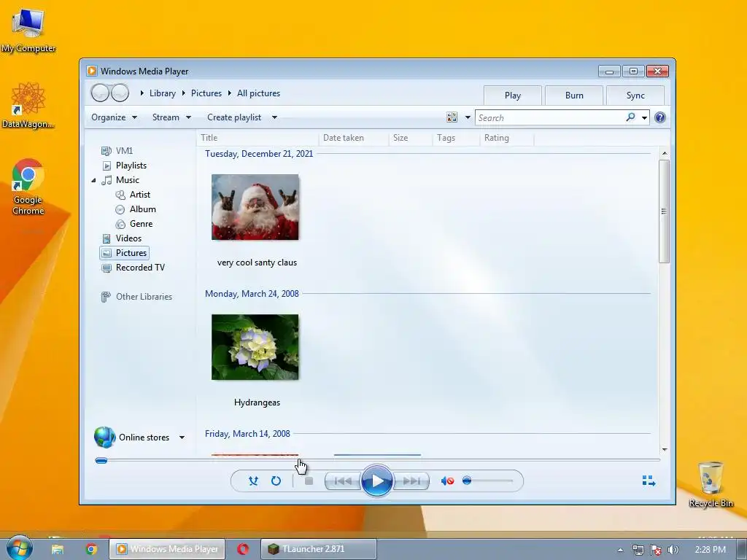Screen dimensions: 747x560
Task: Open Google Chrome desktop shortcut
Action: 28,187
